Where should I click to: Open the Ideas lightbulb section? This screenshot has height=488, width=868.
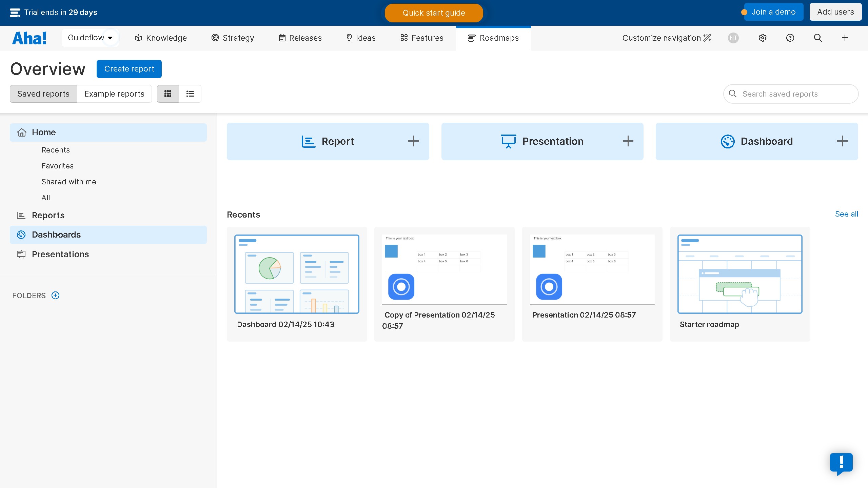tap(349, 38)
